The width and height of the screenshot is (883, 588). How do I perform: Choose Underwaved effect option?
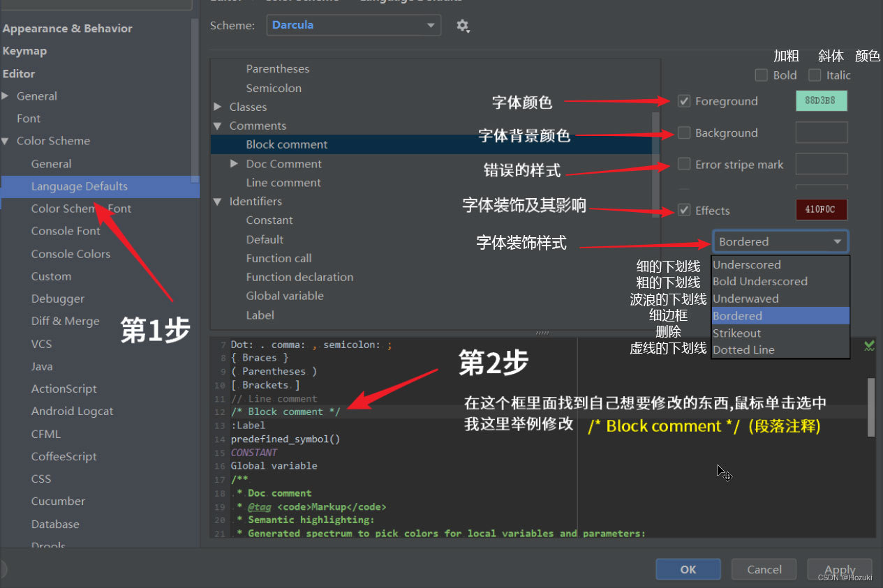tap(780, 299)
